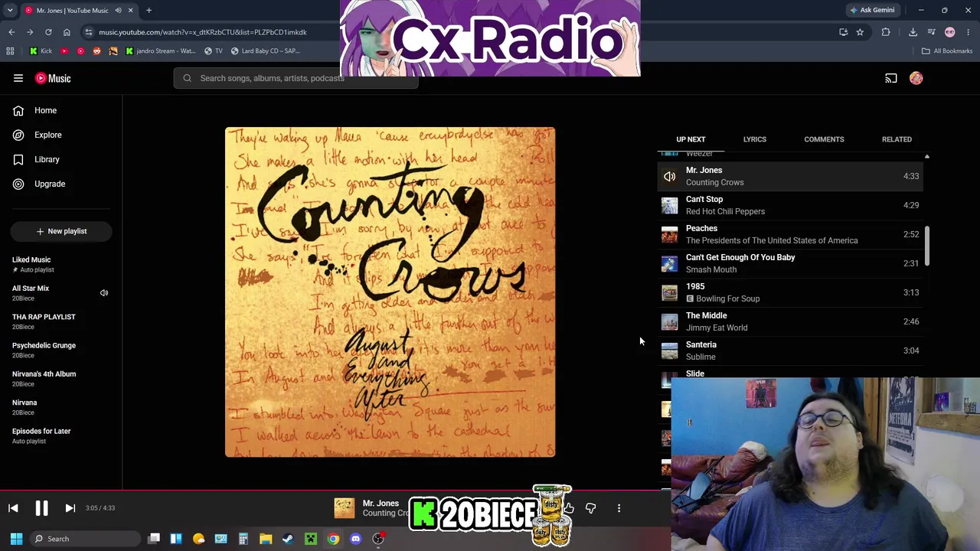This screenshot has width=980, height=551.
Task: Open the player bar three-dot menu
Action: tap(619, 508)
